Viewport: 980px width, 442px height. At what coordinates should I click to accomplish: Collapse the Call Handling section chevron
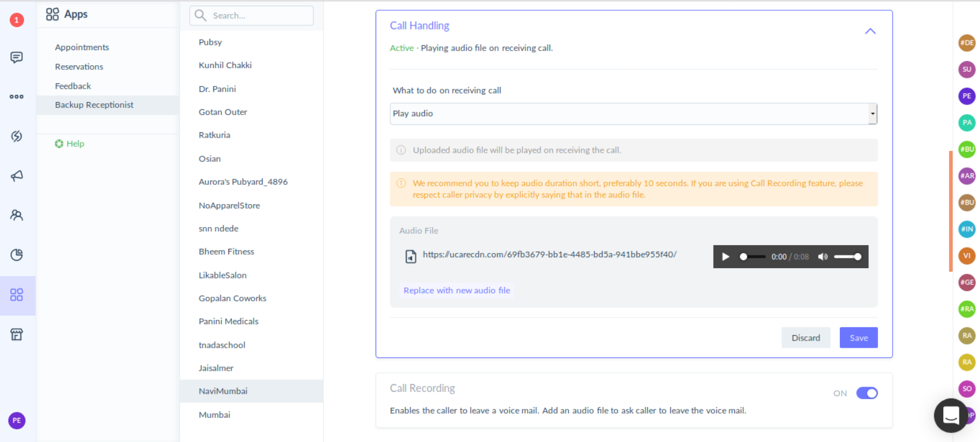click(x=870, y=31)
